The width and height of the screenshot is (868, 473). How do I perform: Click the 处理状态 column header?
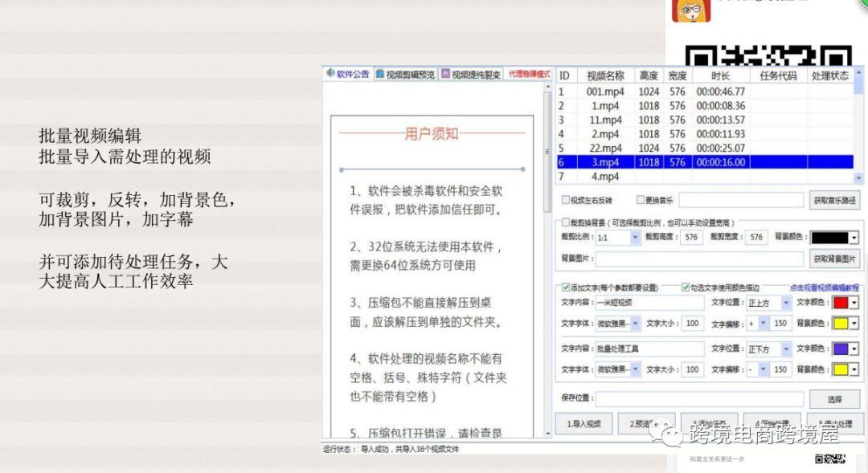point(829,75)
